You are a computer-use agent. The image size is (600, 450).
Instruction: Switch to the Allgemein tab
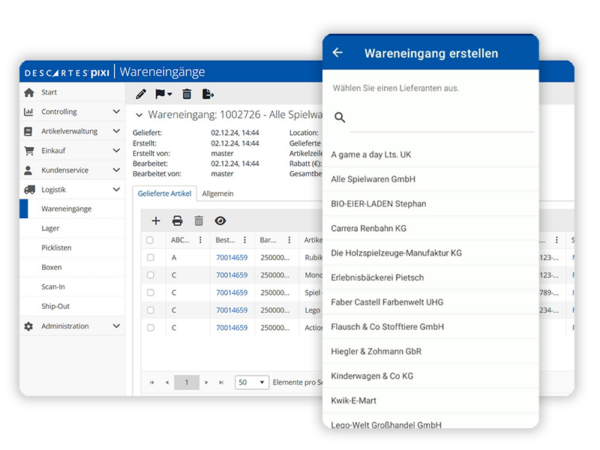coord(217,194)
